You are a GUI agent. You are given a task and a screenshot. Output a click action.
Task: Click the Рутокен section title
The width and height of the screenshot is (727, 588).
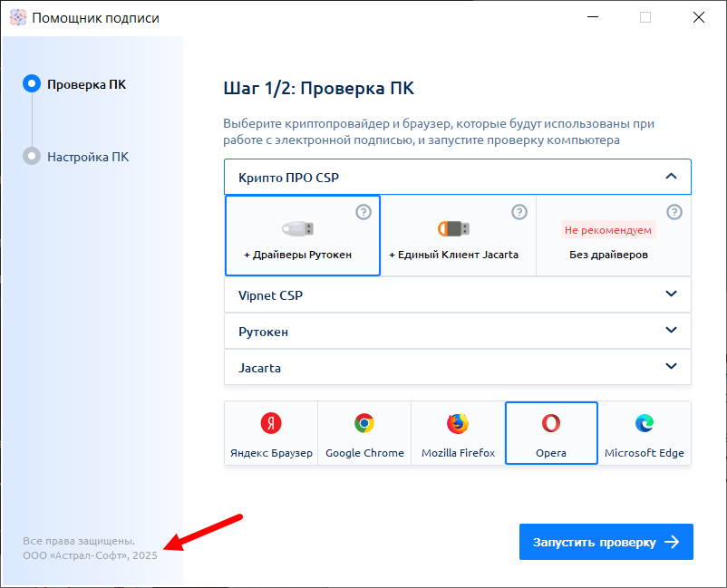263,332
